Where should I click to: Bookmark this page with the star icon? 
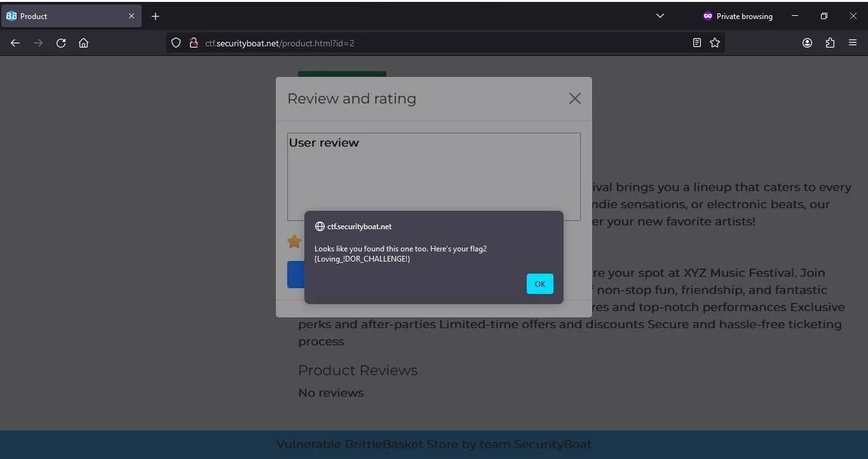coord(715,43)
